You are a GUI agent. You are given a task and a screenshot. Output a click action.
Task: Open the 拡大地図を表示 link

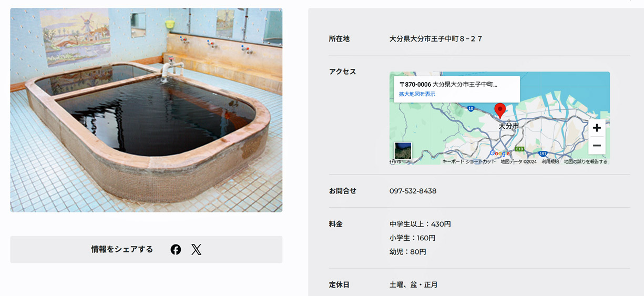[417, 94]
